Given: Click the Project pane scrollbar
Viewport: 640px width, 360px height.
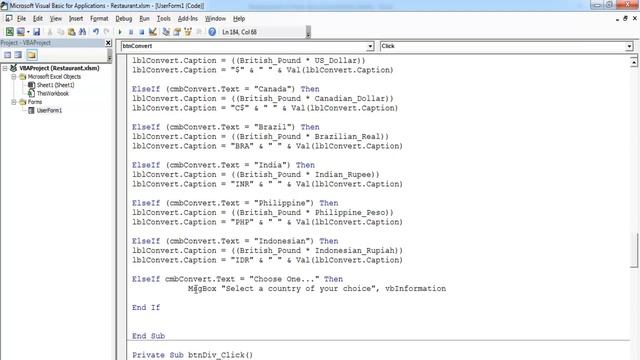Looking at the screenshot, I should [109, 55].
